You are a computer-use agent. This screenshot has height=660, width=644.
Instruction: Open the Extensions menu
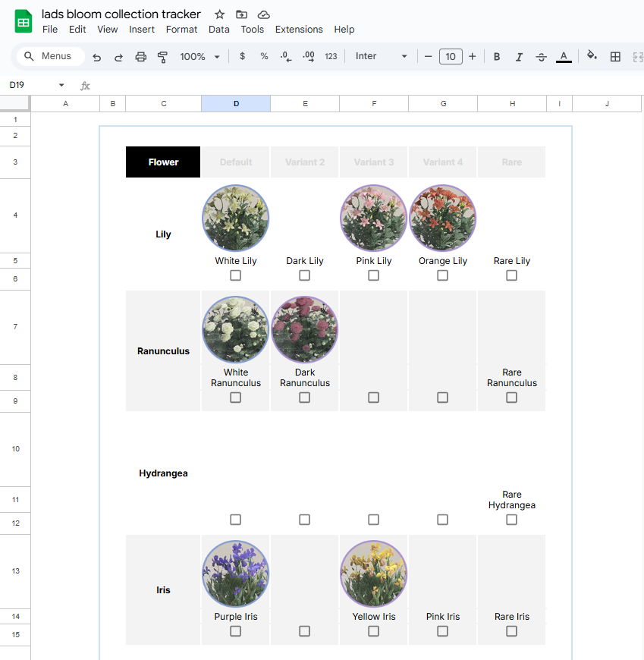pyautogui.click(x=299, y=30)
